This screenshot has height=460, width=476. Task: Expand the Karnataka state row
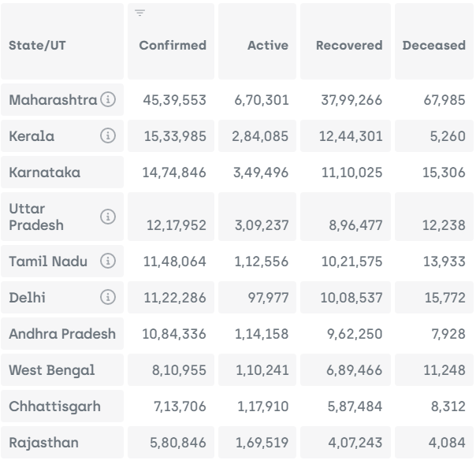(44, 172)
